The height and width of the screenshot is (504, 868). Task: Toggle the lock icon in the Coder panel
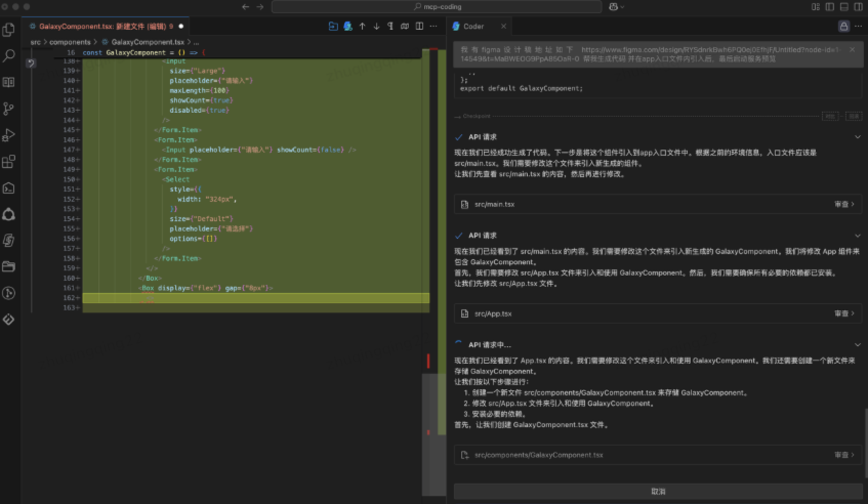pos(844,26)
